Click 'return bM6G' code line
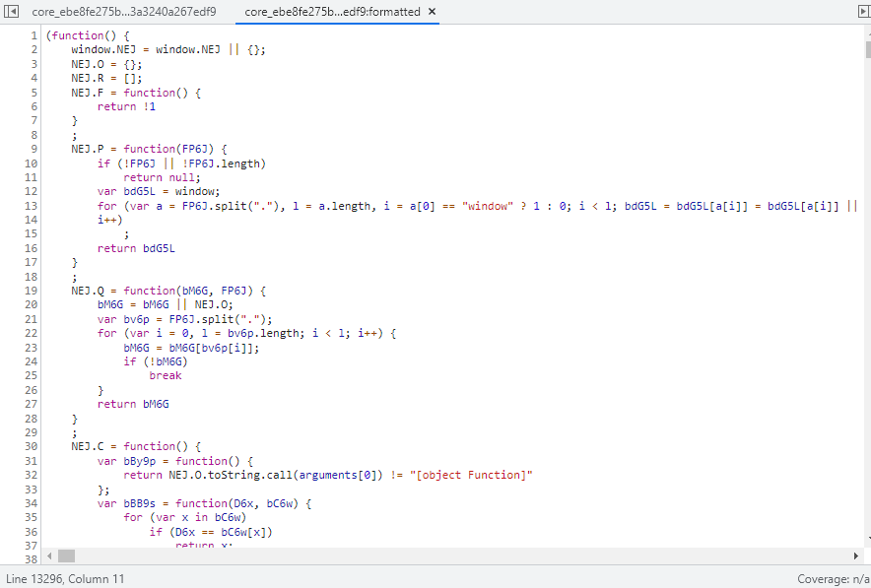Screen dimensions: 871x588 pyautogui.click(x=133, y=404)
